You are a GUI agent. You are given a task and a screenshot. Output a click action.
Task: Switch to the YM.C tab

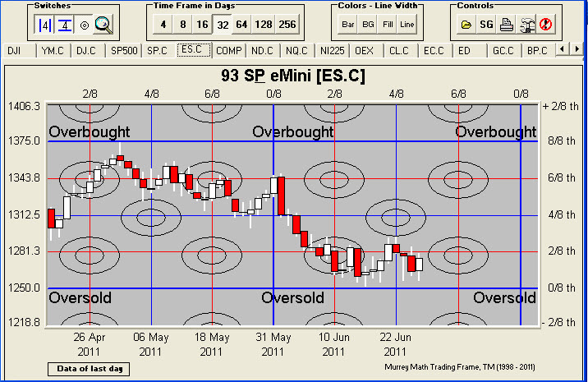(53, 51)
